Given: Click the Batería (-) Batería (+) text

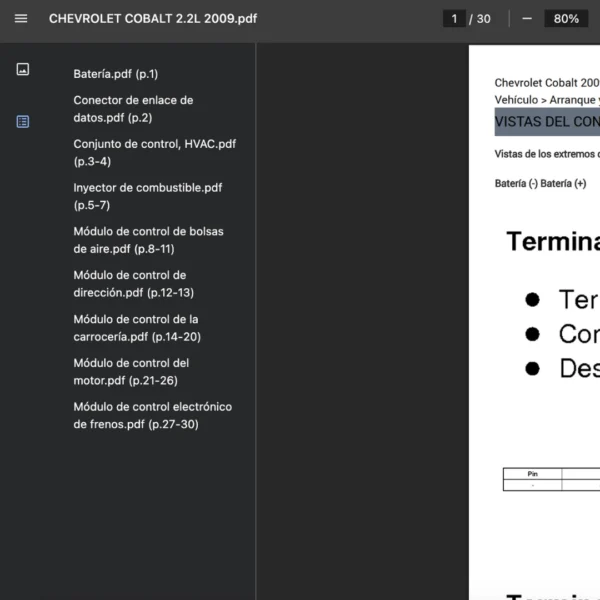Looking at the screenshot, I should click(540, 184).
